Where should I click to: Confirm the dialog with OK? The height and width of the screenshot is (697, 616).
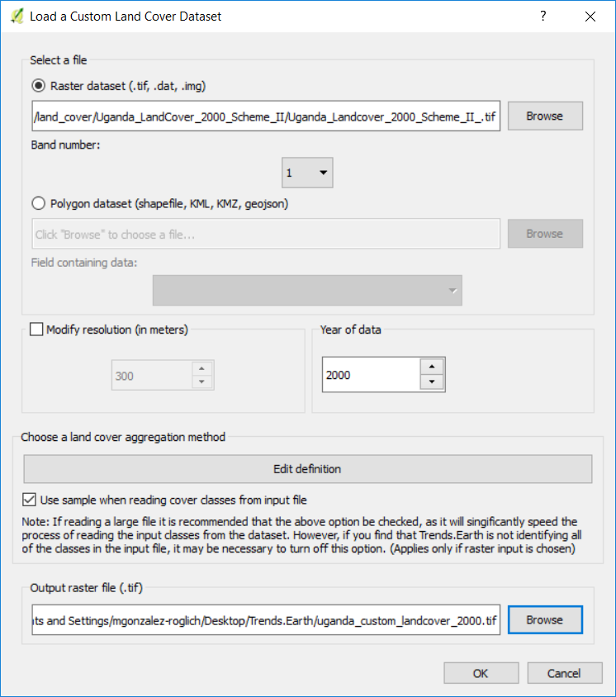point(481,673)
